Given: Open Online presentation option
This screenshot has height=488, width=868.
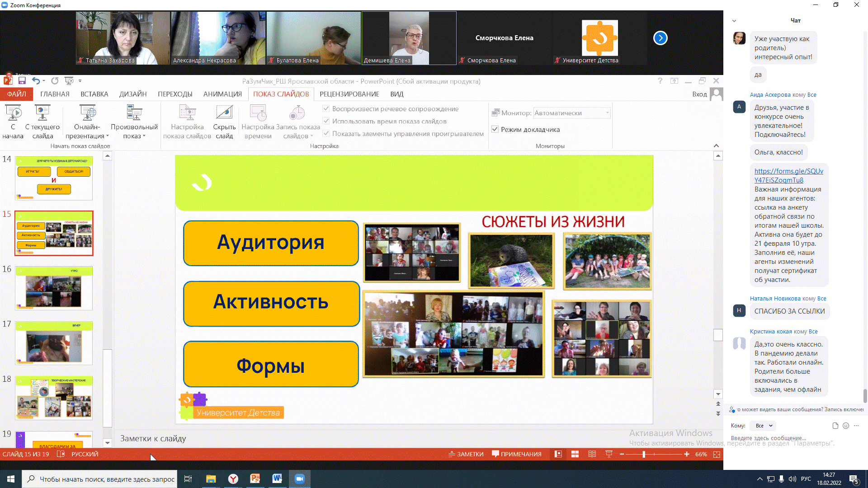Looking at the screenshot, I should tap(87, 122).
